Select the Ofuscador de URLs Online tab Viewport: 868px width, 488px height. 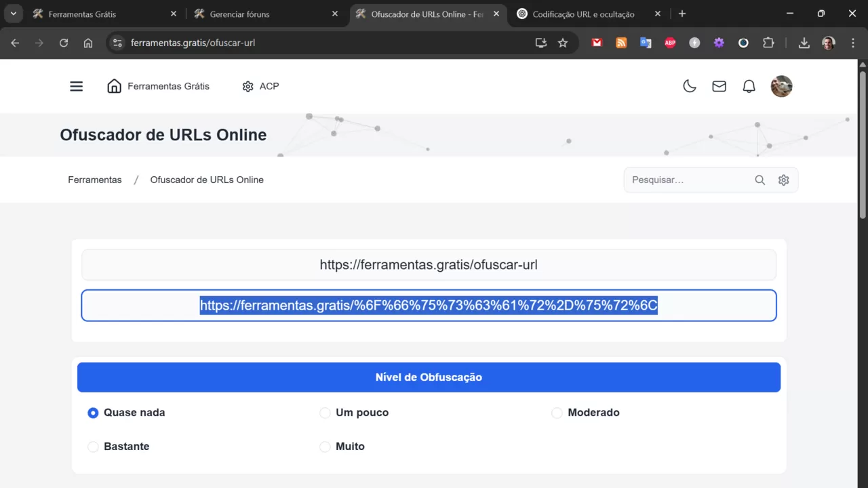click(427, 14)
